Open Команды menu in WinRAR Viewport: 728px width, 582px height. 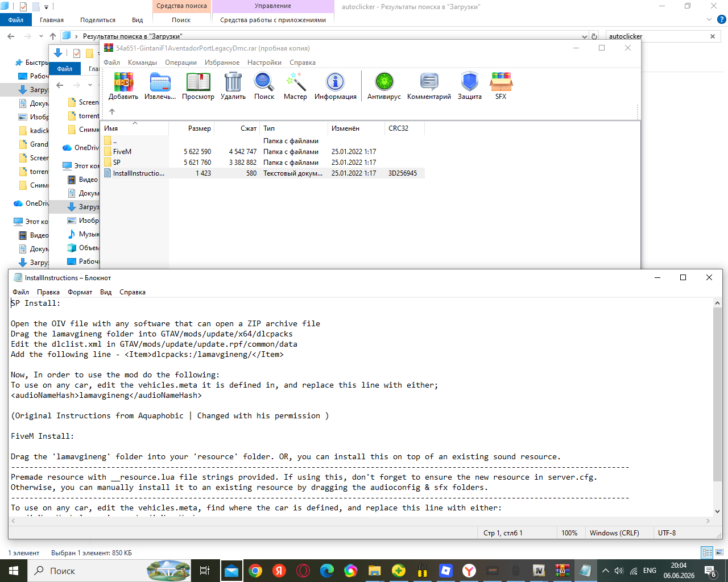pyautogui.click(x=142, y=63)
